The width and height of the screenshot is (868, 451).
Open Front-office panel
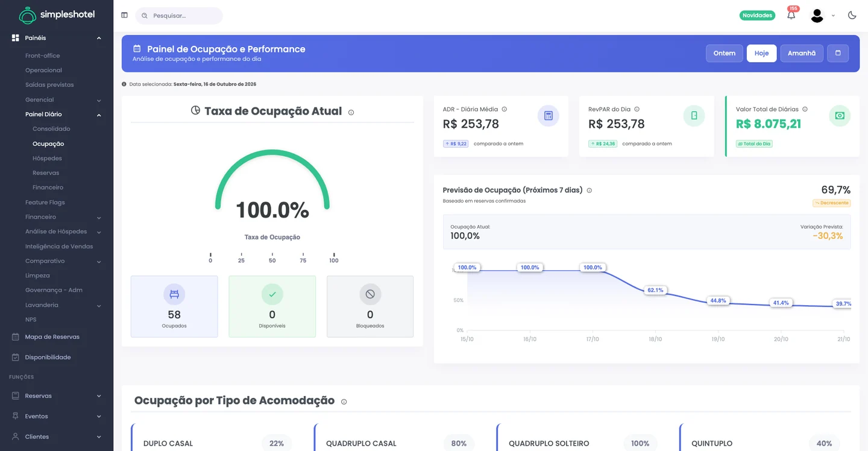pos(42,55)
